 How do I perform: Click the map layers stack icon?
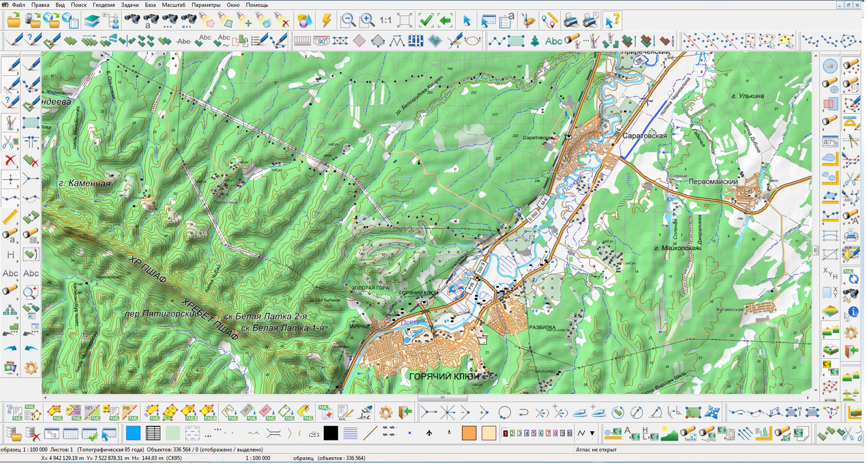point(92,21)
